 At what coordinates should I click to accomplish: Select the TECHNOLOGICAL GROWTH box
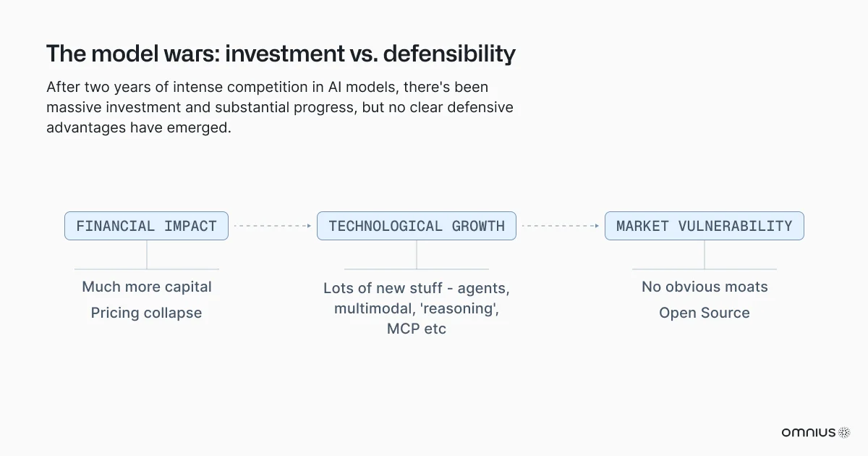[x=417, y=226]
